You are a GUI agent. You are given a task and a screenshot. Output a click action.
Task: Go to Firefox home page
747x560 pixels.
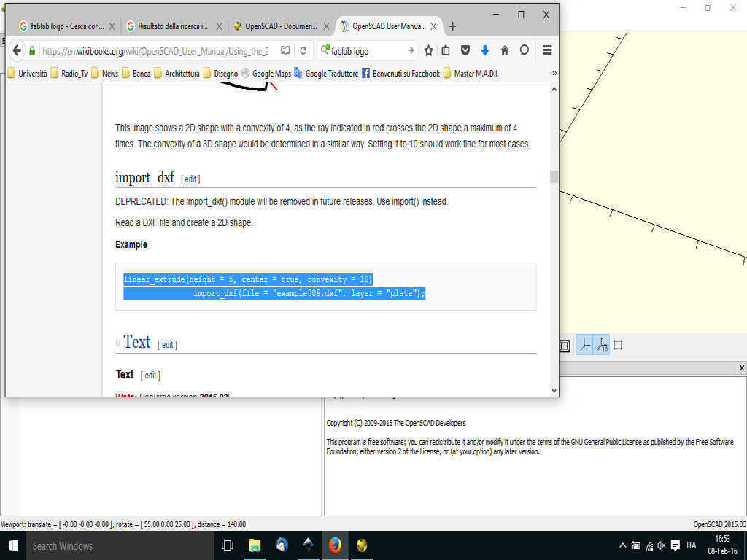point(505,50)
